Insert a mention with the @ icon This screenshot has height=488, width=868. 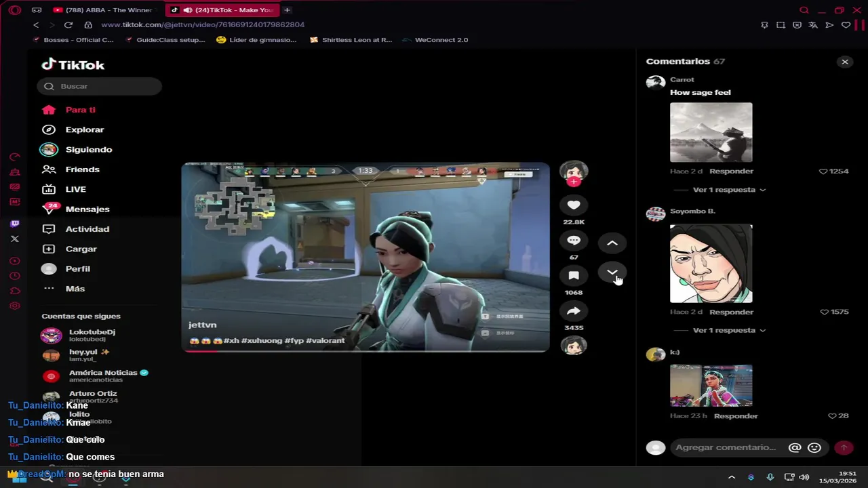pyautogui.click(x=795, y=447)
